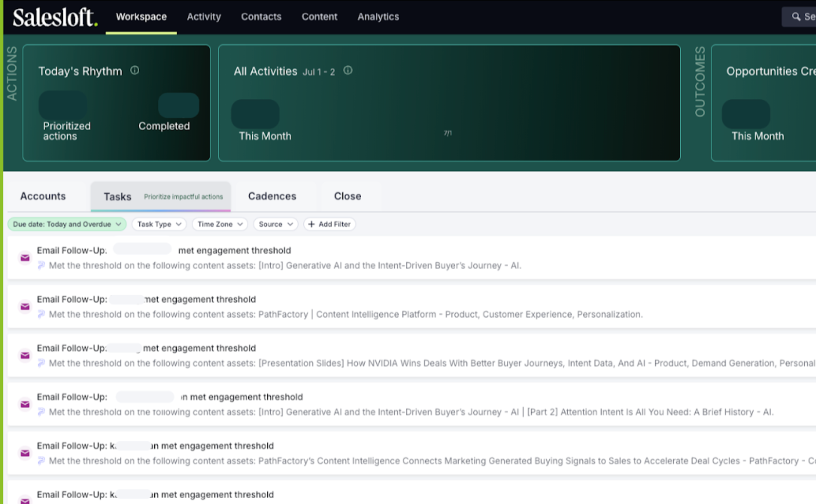Open the Analytics menu

[x=378, y=17]
